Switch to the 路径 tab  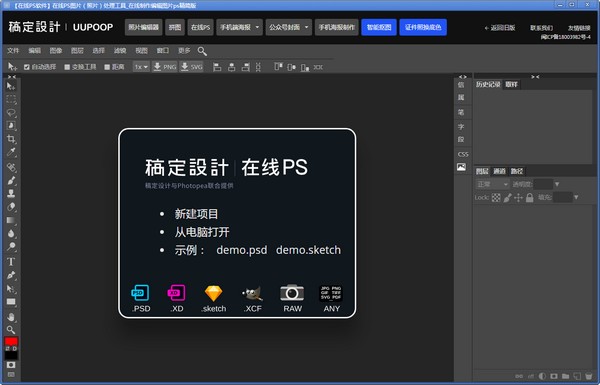point(517,171)
